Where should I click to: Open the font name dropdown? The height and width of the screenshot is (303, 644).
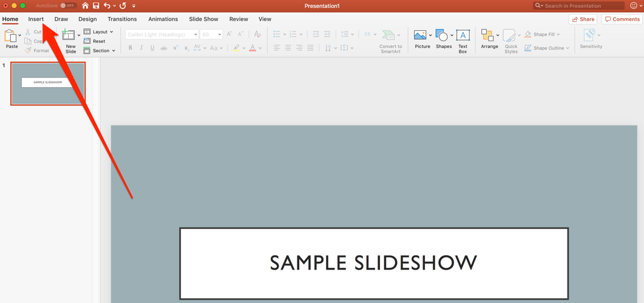click(195, 35)
